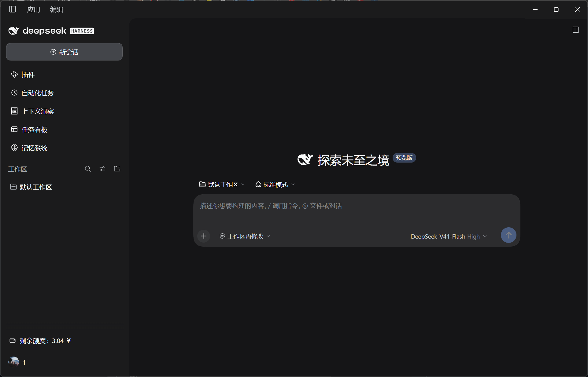Screen dimensions: 588x377
Task: Expand the 默认工作区 workspace dropdown
Action: point(222,185)
